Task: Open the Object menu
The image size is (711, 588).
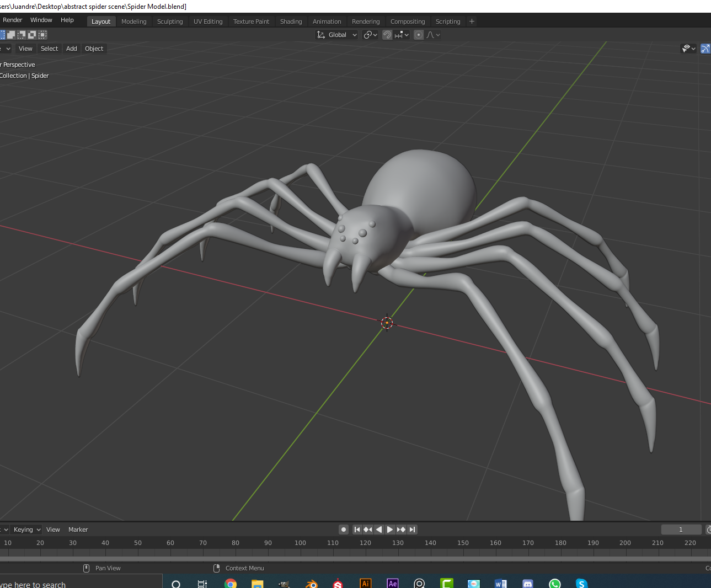Action: (x=94, y=49)
